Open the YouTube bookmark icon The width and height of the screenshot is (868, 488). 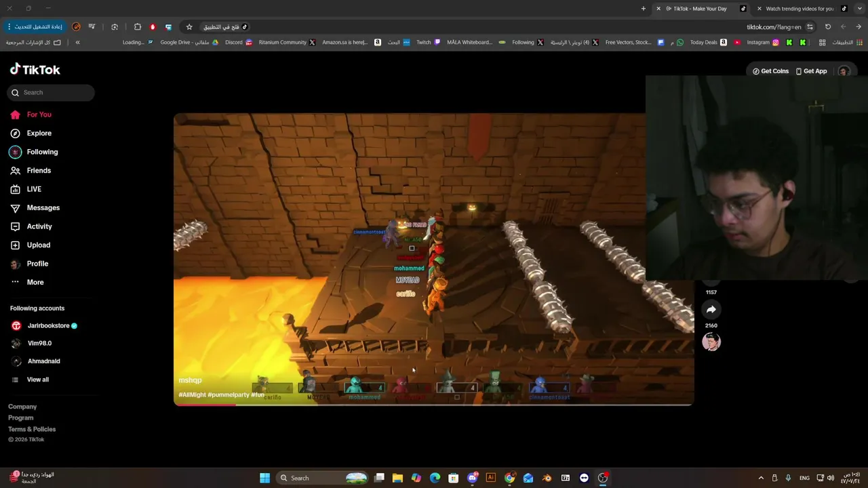pos(737,42)
